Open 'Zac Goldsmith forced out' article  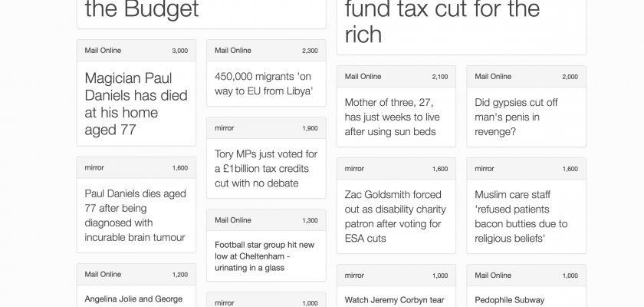tap(395, 216)
